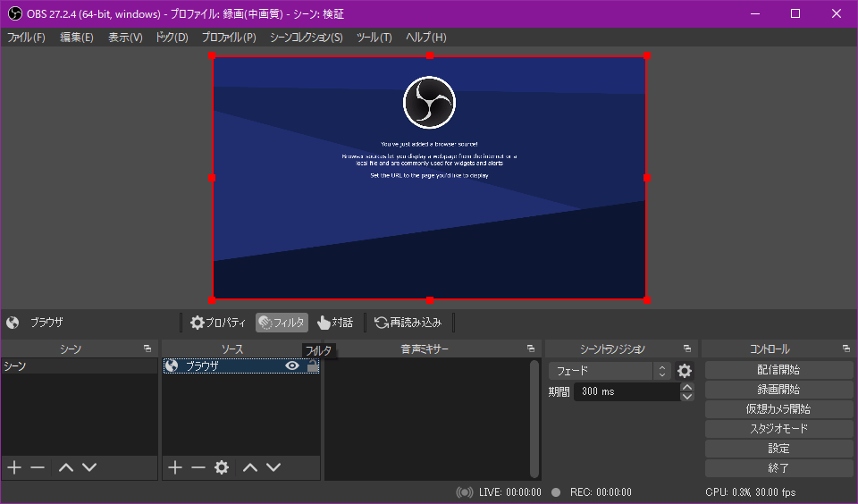858x504 pixels.
Task: Click the プロパティ gear button in source toolbar
Action: [x=218, y=323]
